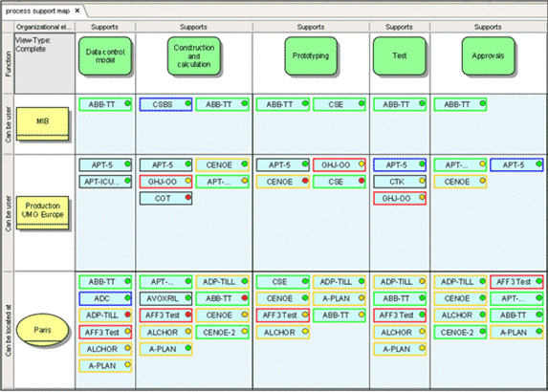Click the green status dot on CSBS
The height and width of the screenshot is (392, 548).
tap(188, 103)
